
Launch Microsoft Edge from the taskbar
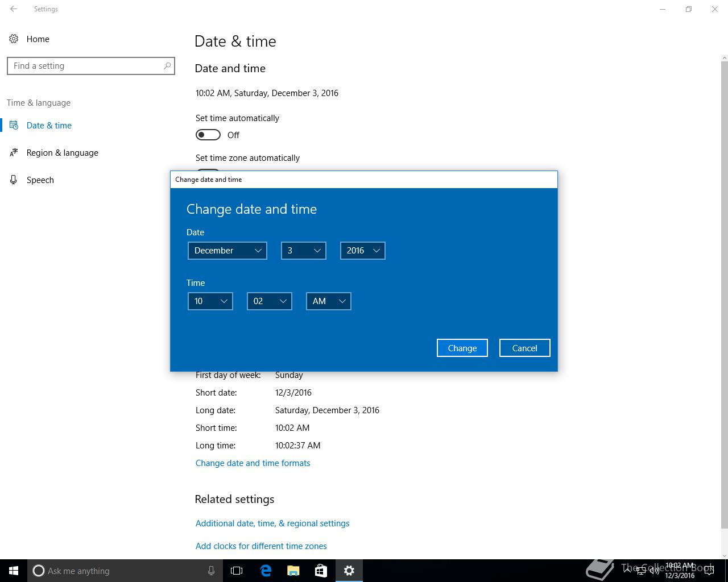click(266, 571)
